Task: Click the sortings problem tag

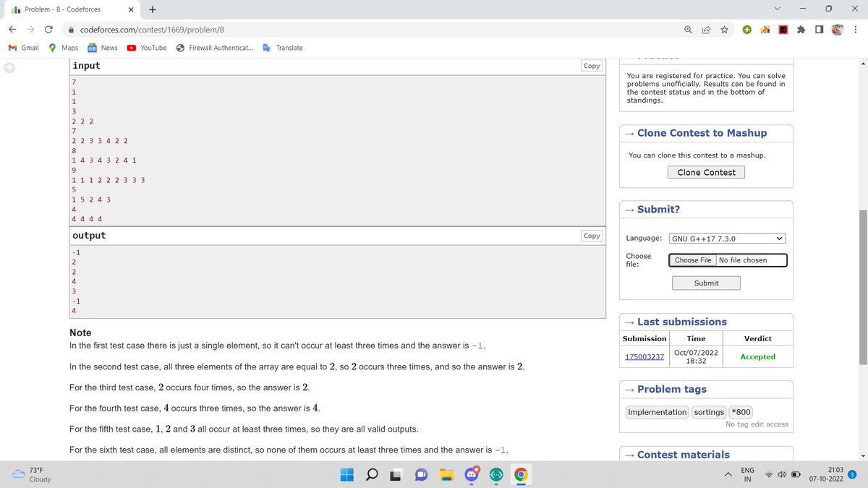Action: click(x=709, y=412)
